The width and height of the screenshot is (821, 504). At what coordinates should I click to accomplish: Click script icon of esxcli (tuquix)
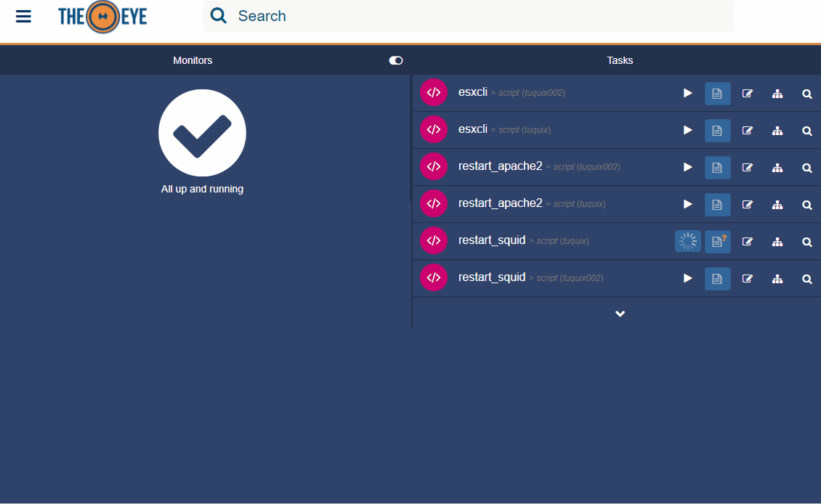pyautogui.click(x=434, y=130)
